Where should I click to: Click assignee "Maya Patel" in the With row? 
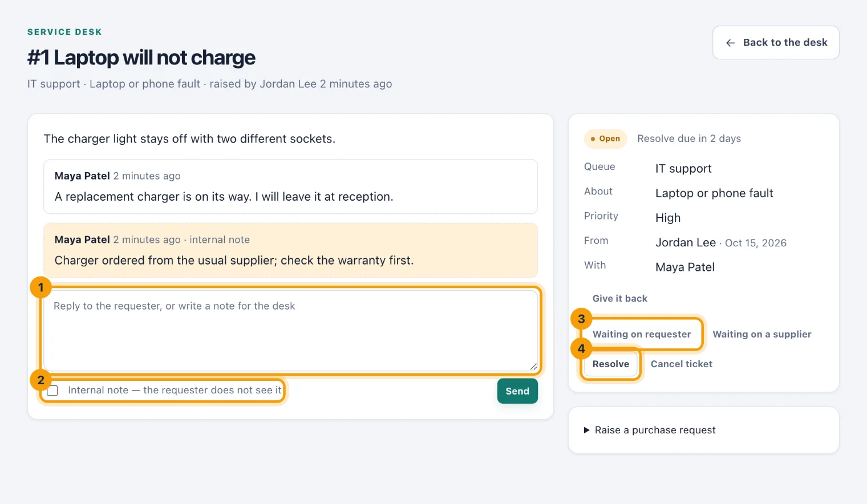click(685, 267)
